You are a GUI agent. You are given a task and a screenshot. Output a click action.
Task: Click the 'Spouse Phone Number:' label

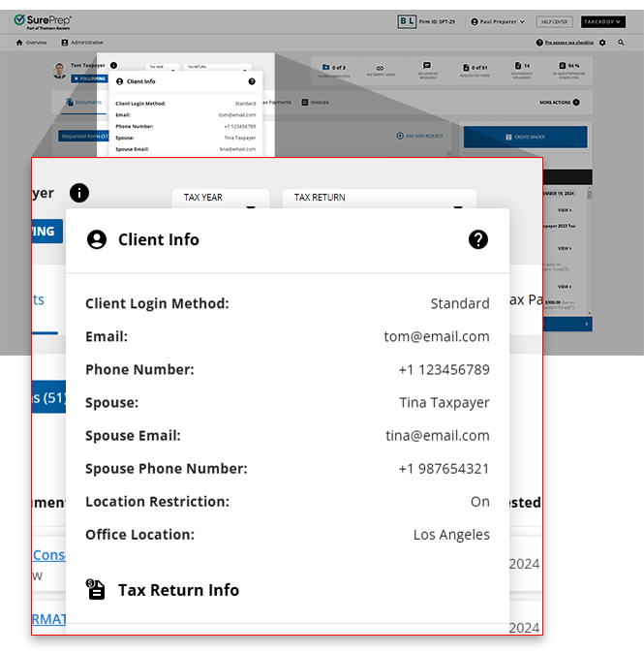(x=167, y=469)
